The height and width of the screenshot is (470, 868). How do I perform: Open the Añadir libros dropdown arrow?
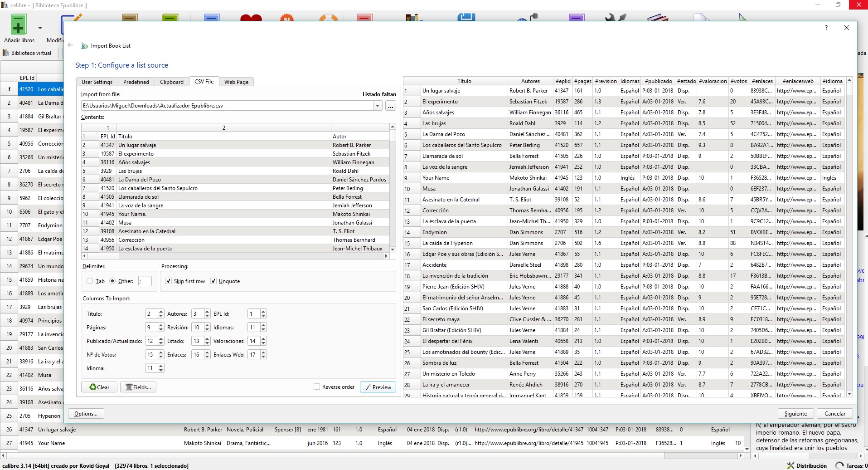click(40, 28)
